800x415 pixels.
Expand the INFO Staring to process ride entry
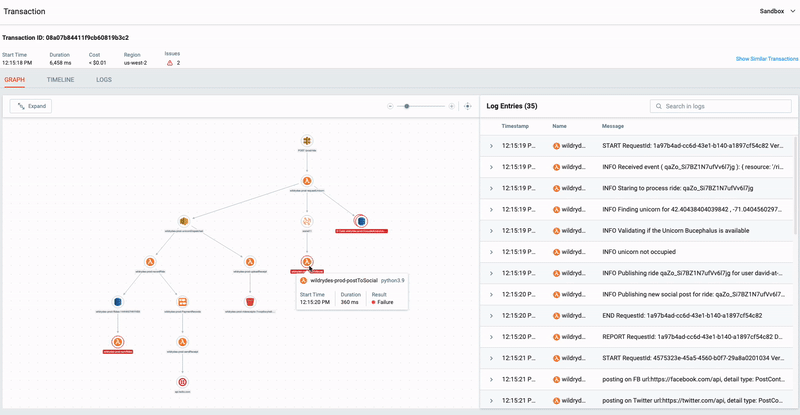(491, 188)
